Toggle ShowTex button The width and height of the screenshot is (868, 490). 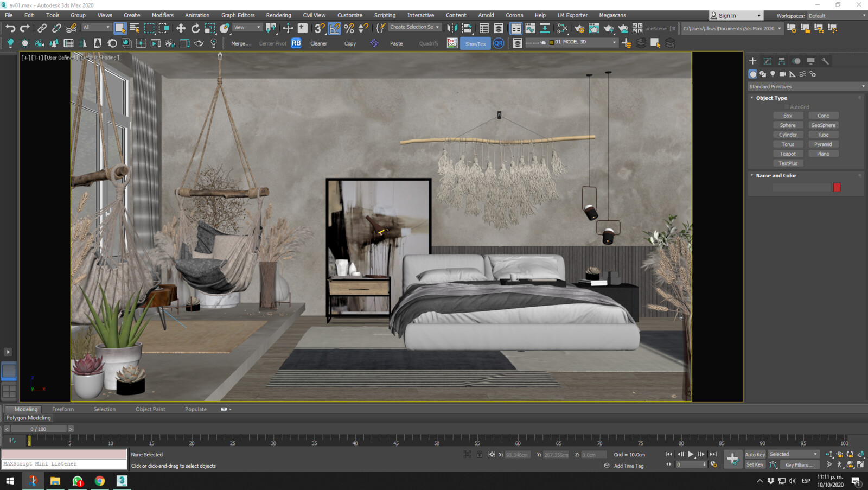tap(475, 43)
